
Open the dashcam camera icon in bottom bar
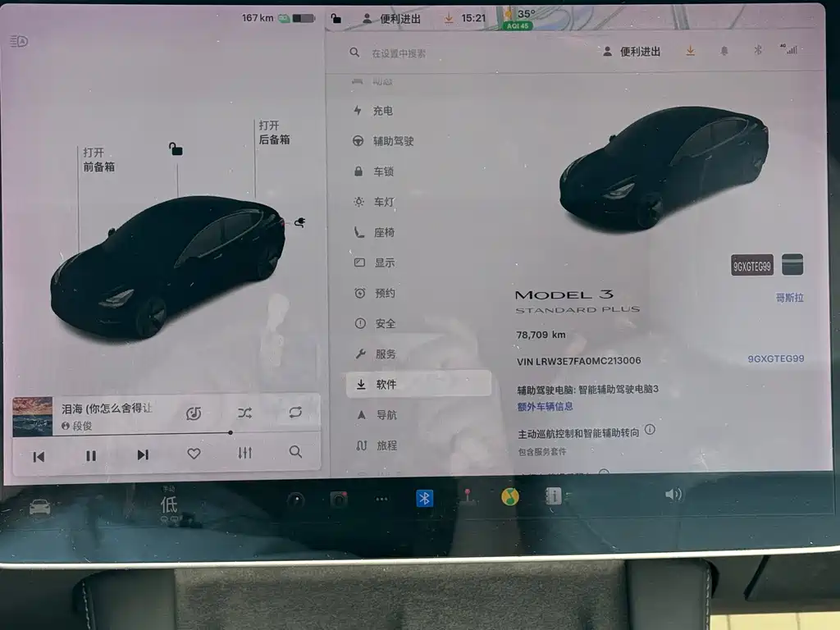(339, 500)
